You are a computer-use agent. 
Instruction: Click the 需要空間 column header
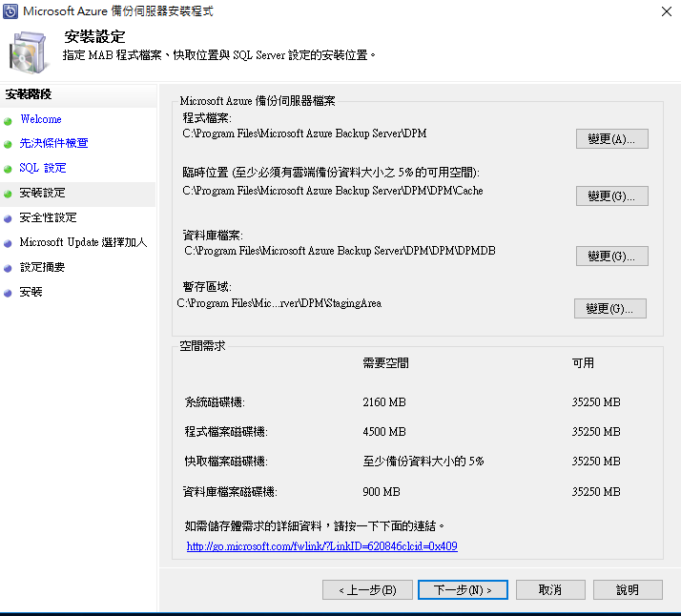tap(385, 363)
